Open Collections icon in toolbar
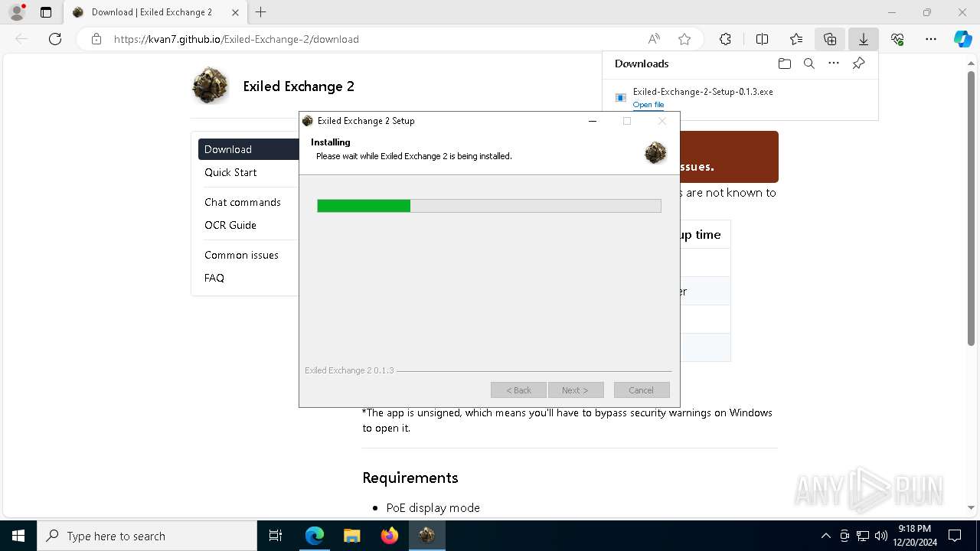Screen dimensions: 980x551 [x=830, y=39]
